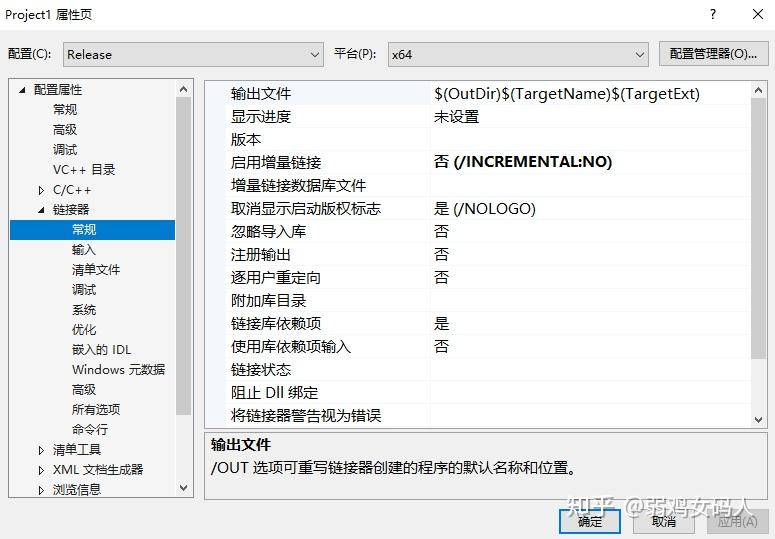Select 所有选项 tree item
775x539 pixels.
coord(96,410)
